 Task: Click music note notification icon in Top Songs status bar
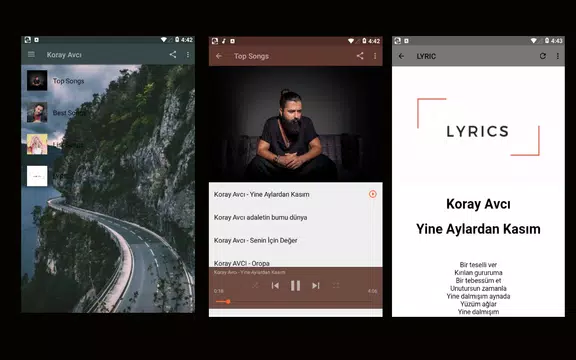(224, 41)
